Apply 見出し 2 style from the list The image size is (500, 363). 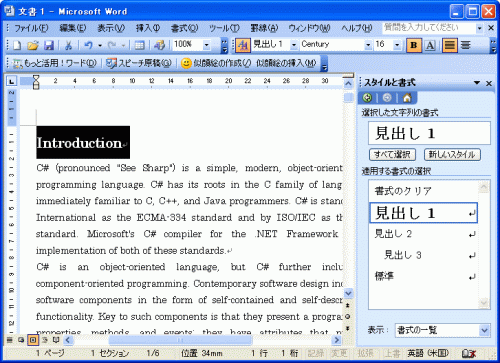pos(423,234)
